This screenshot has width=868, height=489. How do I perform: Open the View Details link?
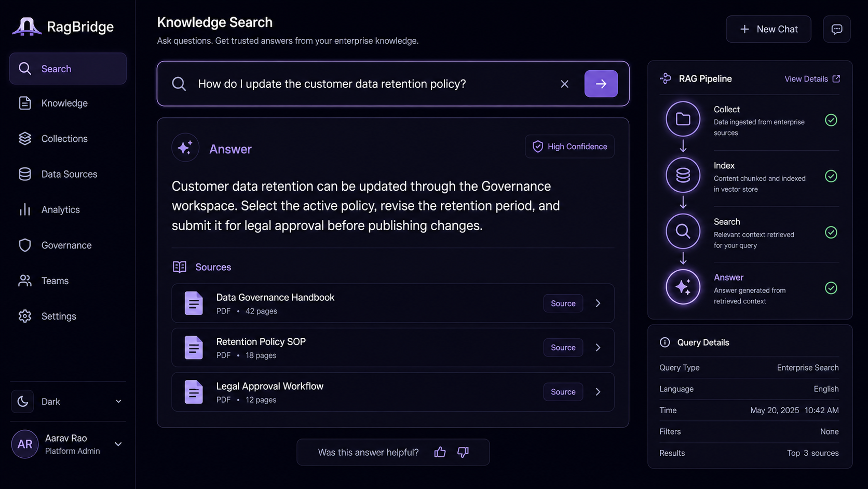pyautogui.click(x=812, y=78)
